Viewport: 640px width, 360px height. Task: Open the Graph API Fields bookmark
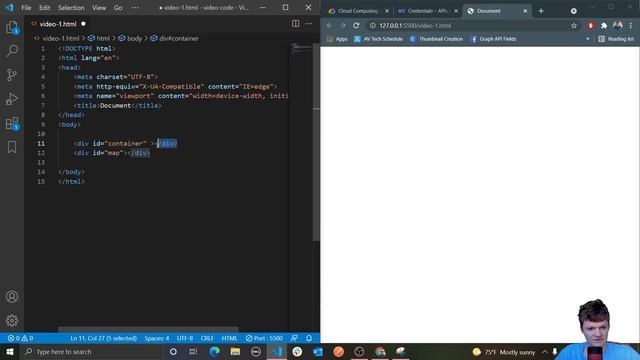(x=493, y=39)
